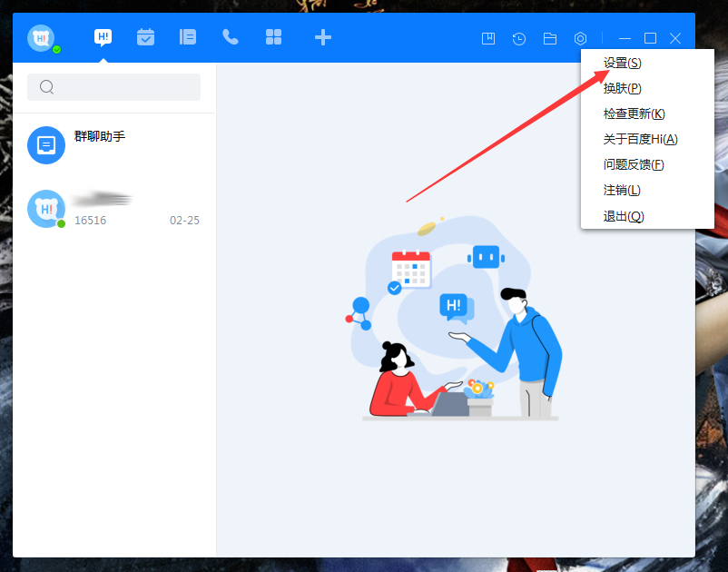This screenshot has width=728, height=572.
Task: Click the settings gear icon
Action: (x=581, y=38)
